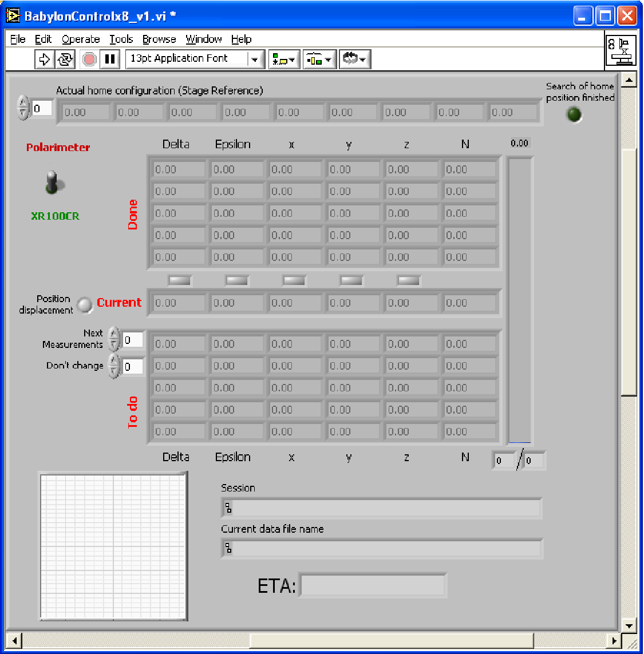644x654 pixels.
Task: Click the Abort Execution stop button
Action: click(x=89, y=59)
